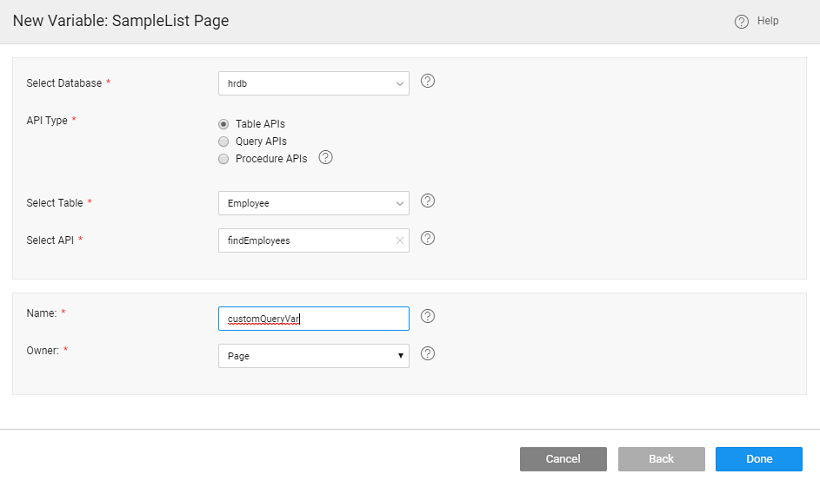This screenshot has height=487, width=820.
Task: Click the question mark icon beside Help
Action: pyautogui.click(x=741, y=21)
